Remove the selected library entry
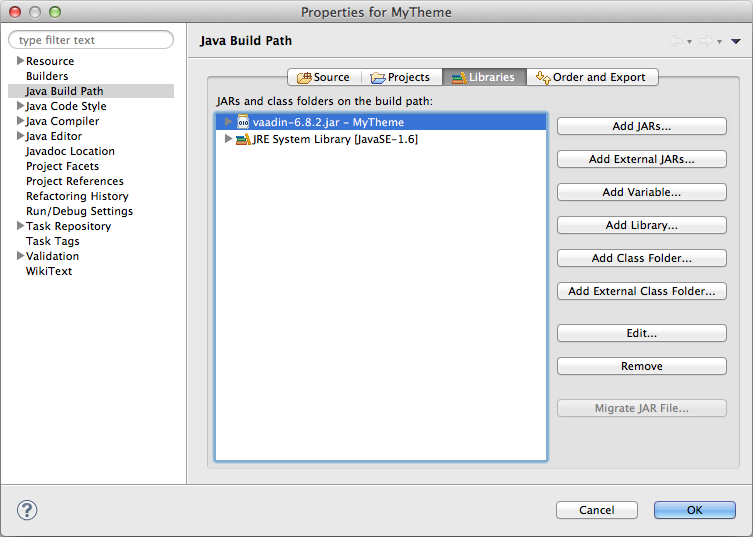The width and height of the screenshot is (753, 537). tap(641, 366)
